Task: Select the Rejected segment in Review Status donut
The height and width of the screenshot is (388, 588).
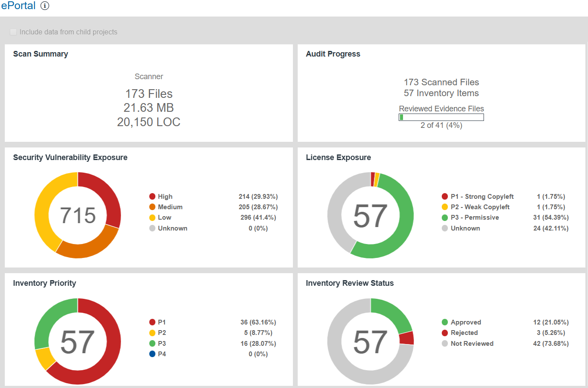Action: [407, 338]
